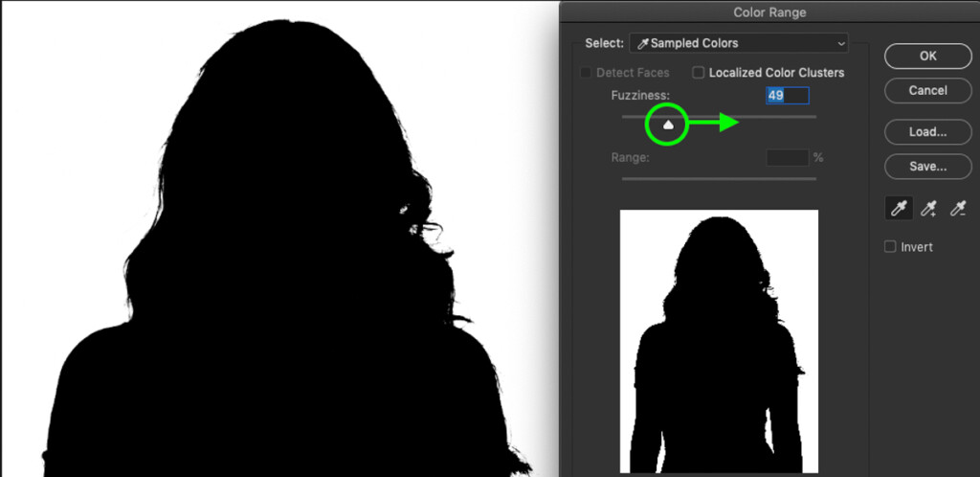Cancel the Color Range dialog
The width and height of the screenshot is (980, 477).
pyautogui.click(x=928, y=91)
